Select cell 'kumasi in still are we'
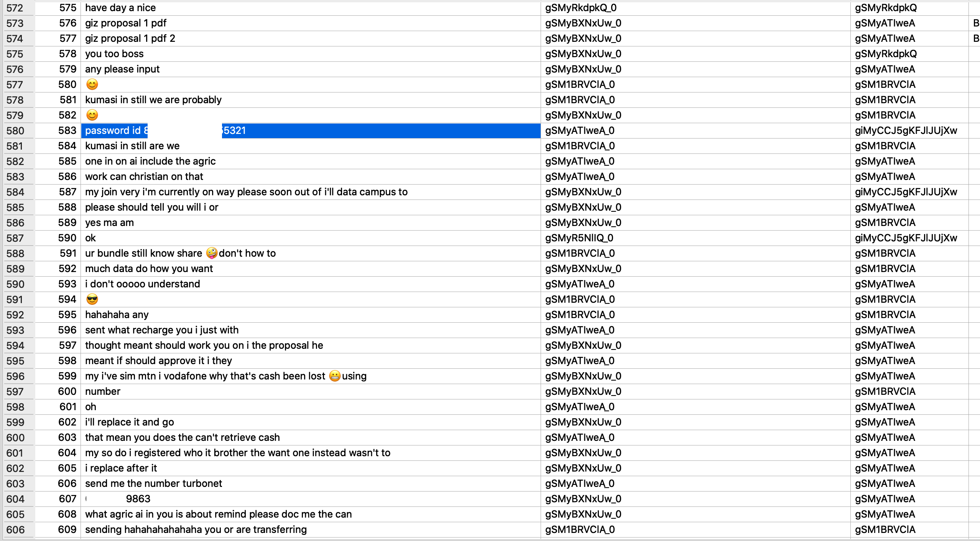 coord(311,146)
